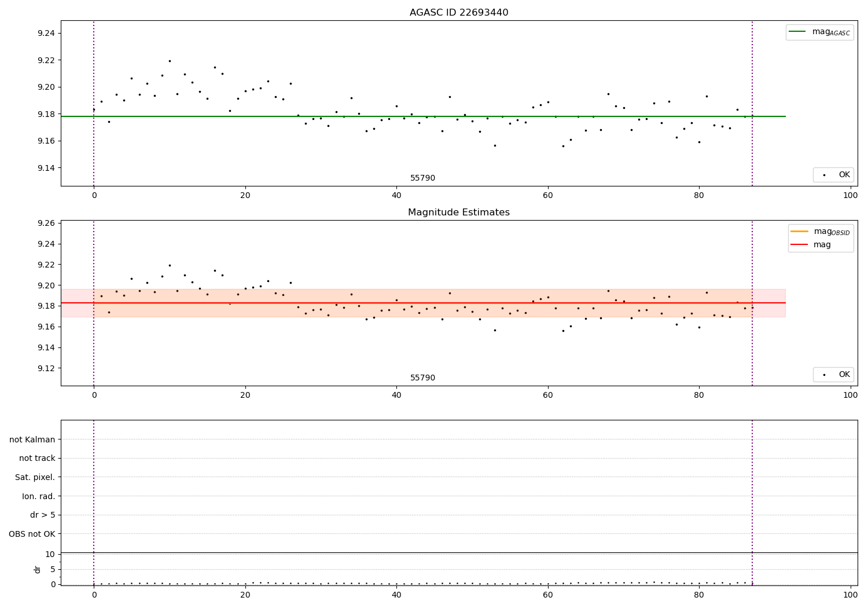Click the 'dr > 5' axis label
Viewport: 868px width, 608px height.
coord(43,515)
